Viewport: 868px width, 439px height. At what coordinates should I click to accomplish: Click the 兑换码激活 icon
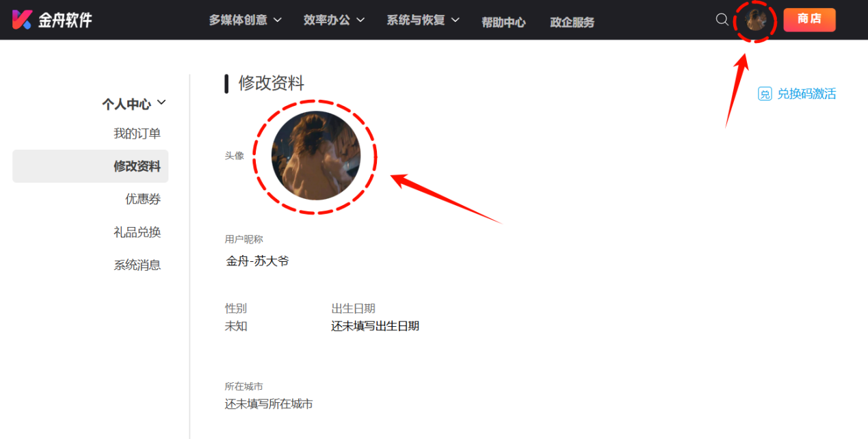765,94
